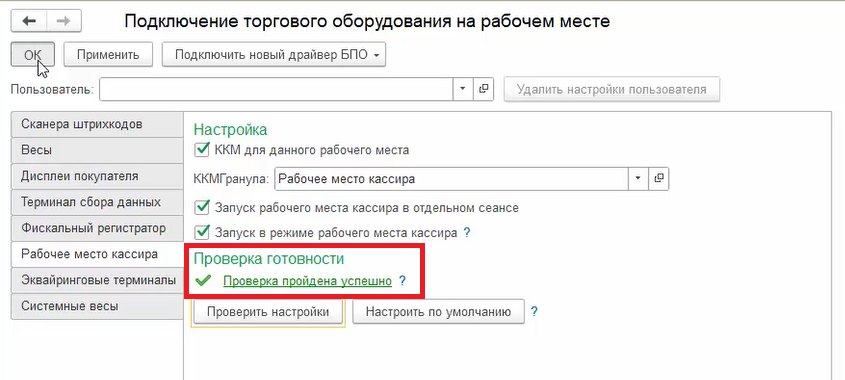This screenshot has width=845, height=380.
Task: Toggle ККМ для данного рабочего места checkbox
Action: pos(202,149)
